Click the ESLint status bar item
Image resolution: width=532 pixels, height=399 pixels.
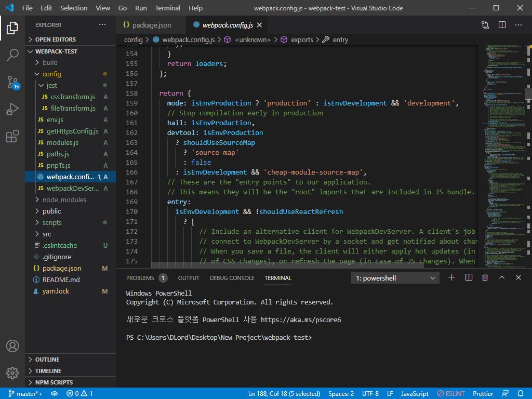coord(450,394)
